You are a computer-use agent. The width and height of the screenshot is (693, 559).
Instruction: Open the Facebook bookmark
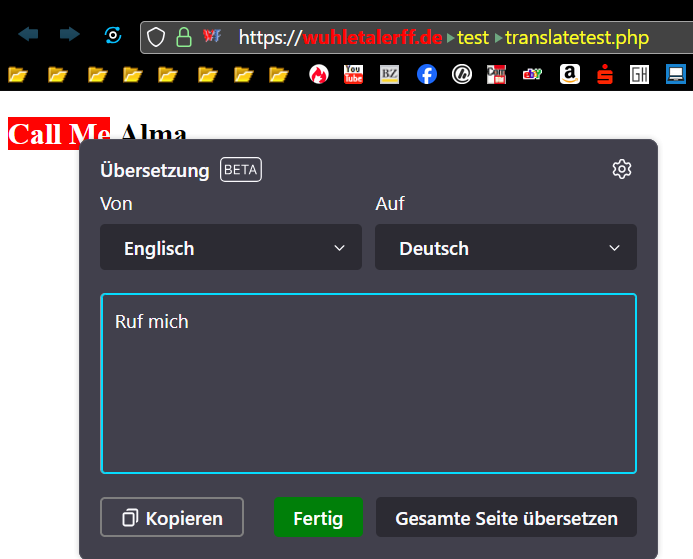point(426,74)
